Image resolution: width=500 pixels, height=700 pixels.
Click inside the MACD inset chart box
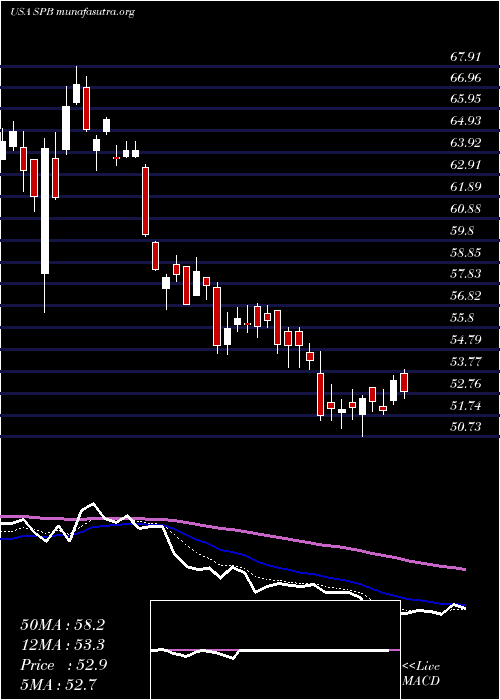pyautogui.click(x=275, y=650)
